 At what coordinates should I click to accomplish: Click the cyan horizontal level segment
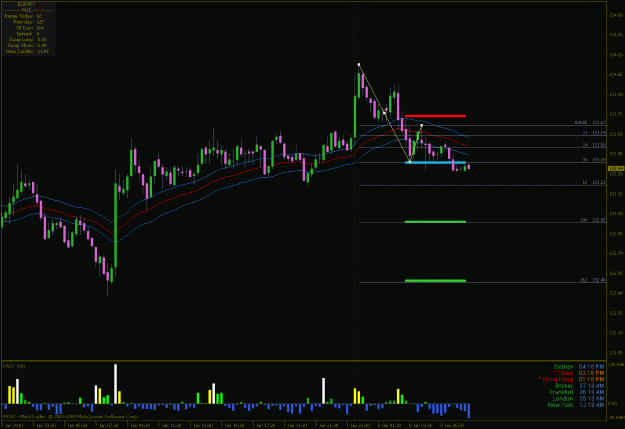click(435, 163)
